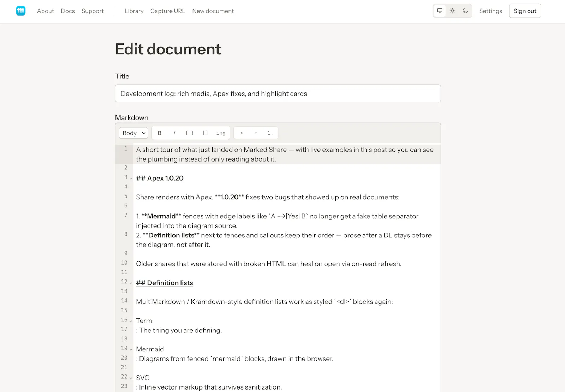Fold the Term definition at line 16
Image resolution: width=565 pixels, height=392 pixels.
coord(131,321)
